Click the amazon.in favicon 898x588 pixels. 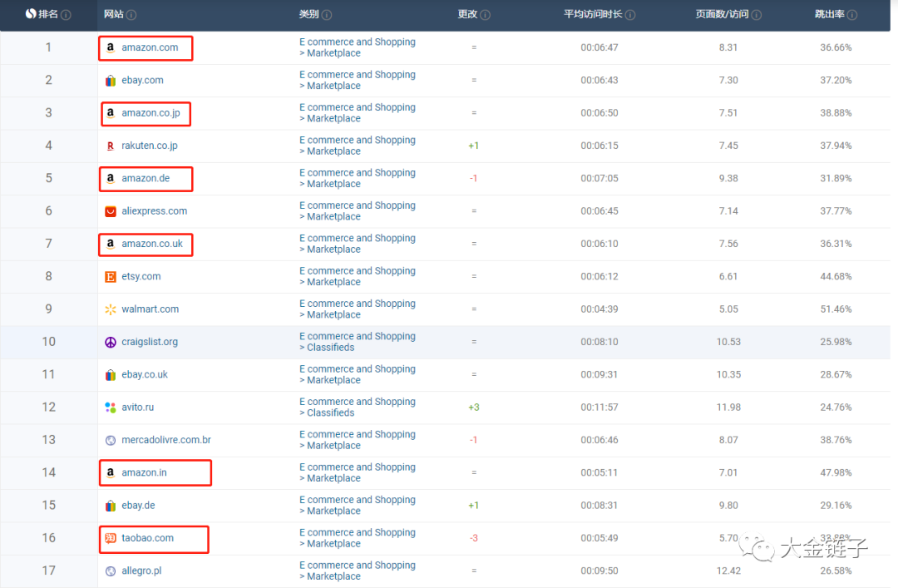click(x=111, y=472)
